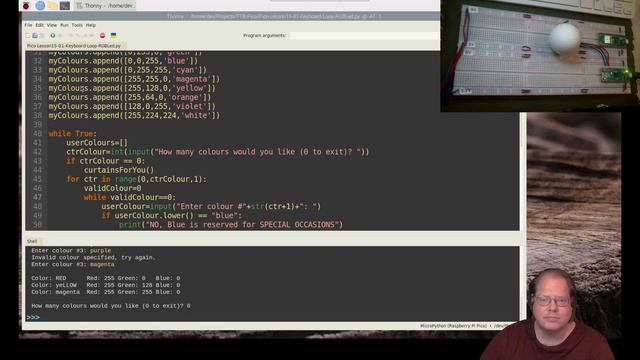Viewport: 640px width, 360px height.
Task: Click the Ukraine flag toolbar icon
Action: pyautogui.click(x=113, y=36)
